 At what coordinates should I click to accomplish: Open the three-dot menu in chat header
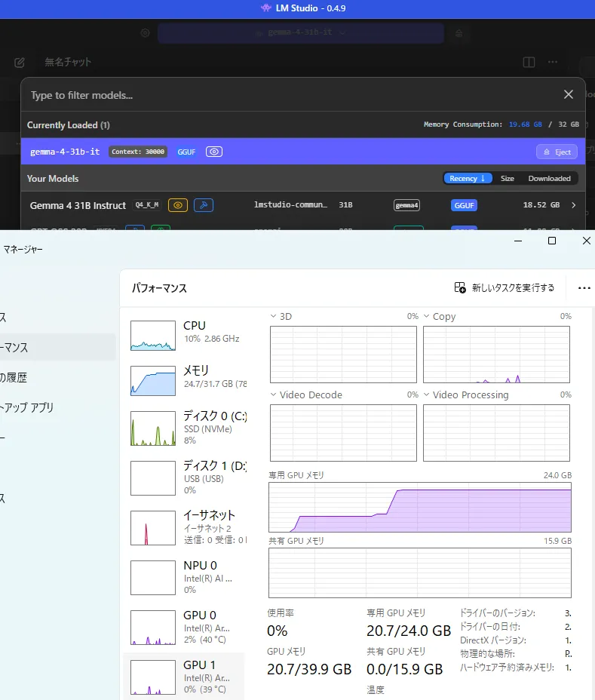pos(553,62)
